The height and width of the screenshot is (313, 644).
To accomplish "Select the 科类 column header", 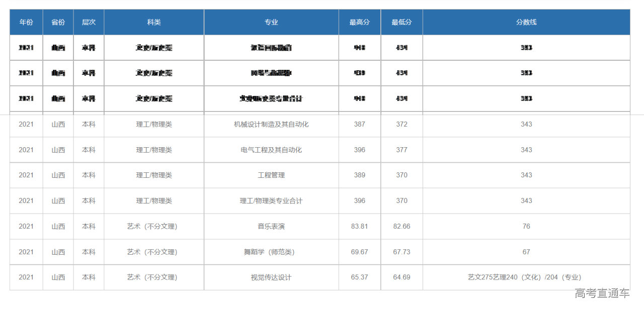I will 154,22.
